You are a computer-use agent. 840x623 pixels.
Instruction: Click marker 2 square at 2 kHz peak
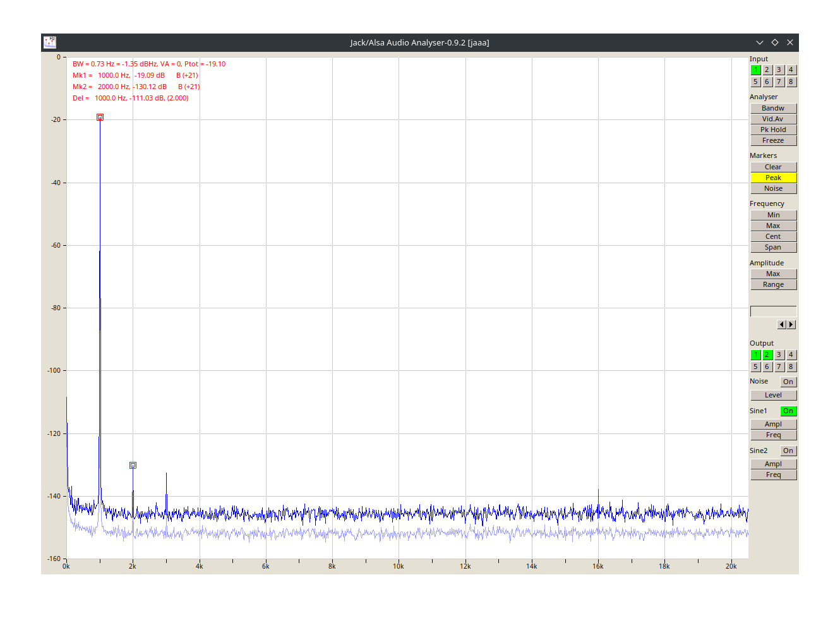coord(133,466)
